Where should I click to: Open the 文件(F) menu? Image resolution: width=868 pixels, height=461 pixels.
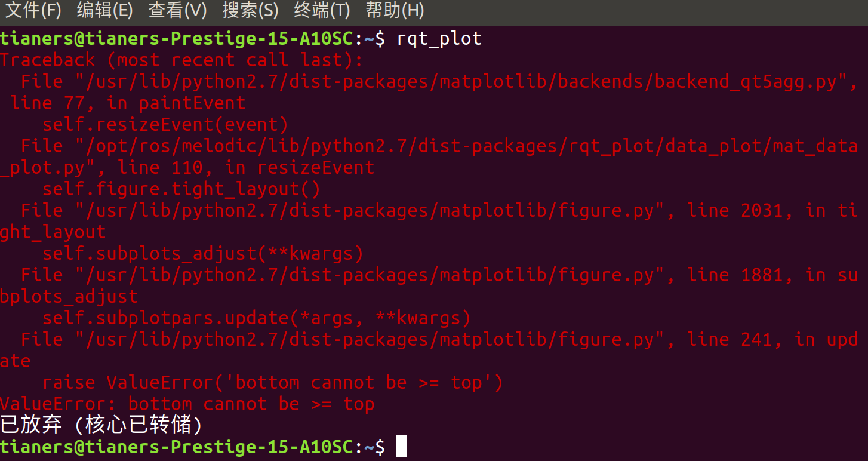(33, 10)
